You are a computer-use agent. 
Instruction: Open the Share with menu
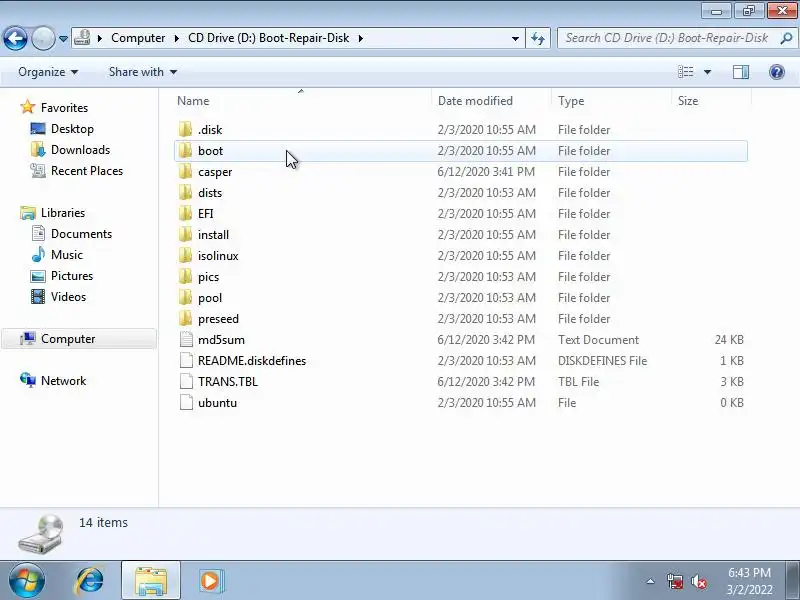click(x=142, y=72)
